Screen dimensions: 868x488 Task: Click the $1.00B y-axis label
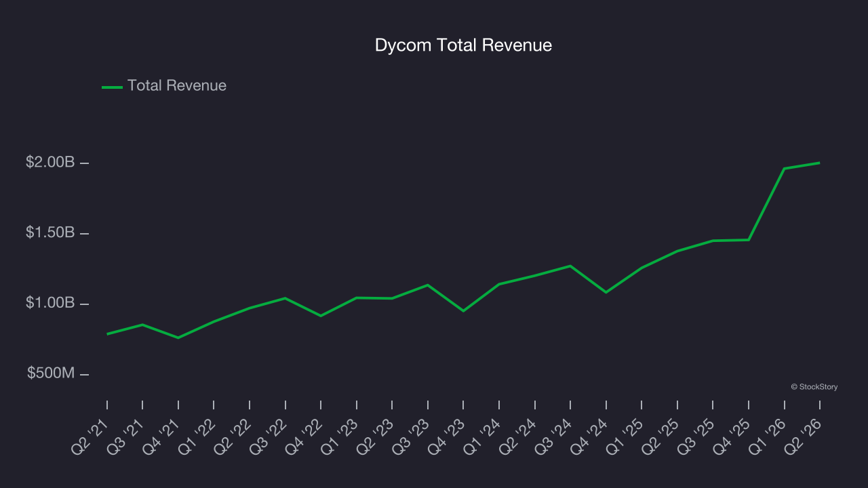(x=50, y=303)
